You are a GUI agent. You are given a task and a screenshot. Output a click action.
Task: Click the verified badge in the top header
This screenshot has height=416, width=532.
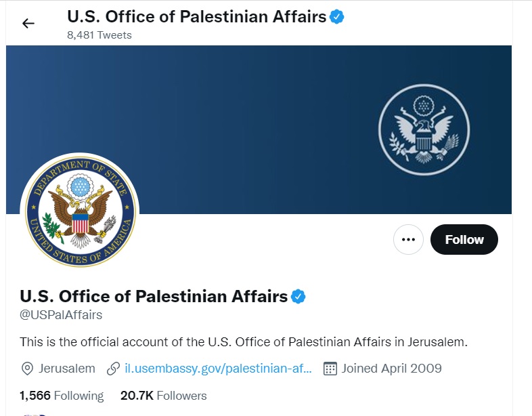(337, 16)
